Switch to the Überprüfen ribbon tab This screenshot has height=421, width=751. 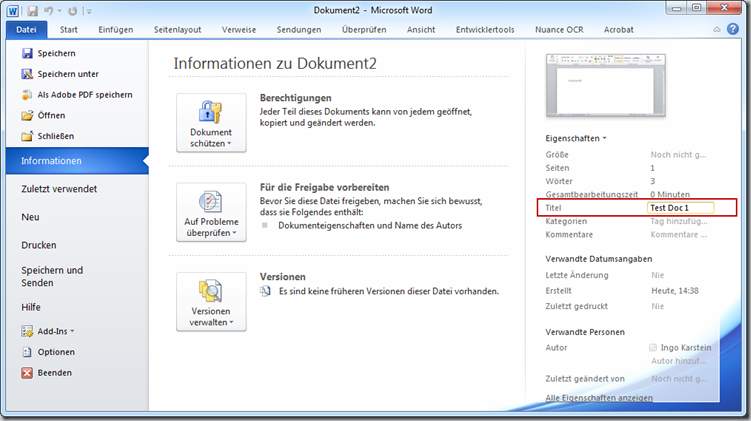364,30
